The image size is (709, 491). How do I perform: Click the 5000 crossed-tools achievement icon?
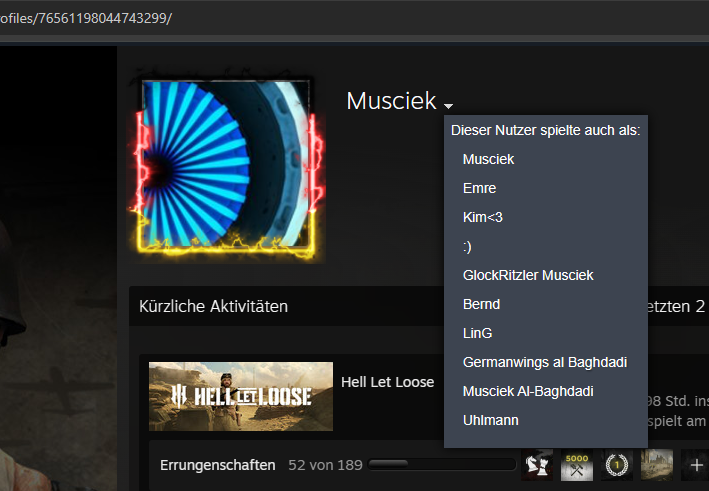point(577,465)
